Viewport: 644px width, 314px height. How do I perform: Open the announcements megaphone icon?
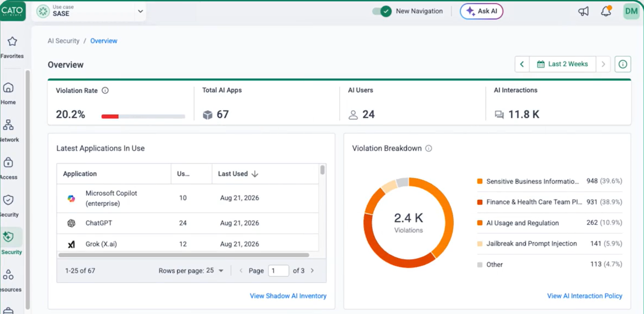tap(584, 11)
